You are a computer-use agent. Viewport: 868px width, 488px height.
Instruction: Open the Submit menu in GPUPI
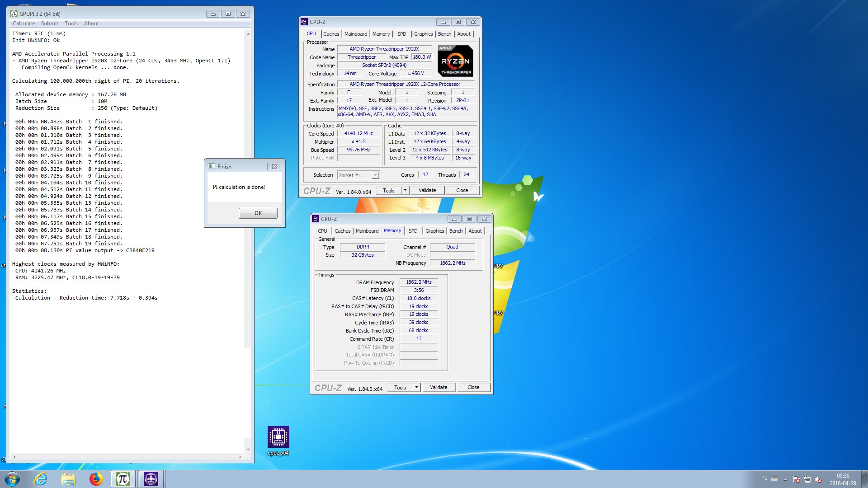50,23
